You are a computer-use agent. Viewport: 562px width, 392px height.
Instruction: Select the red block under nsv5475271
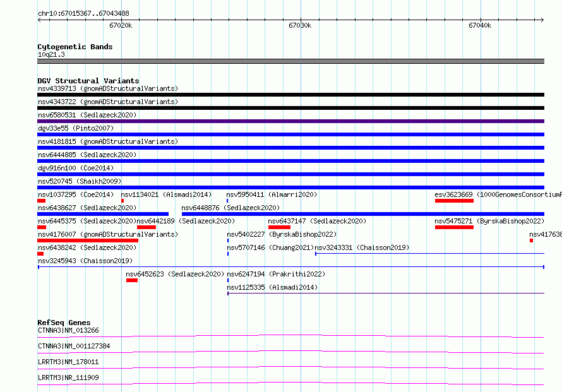pos(454,227)
